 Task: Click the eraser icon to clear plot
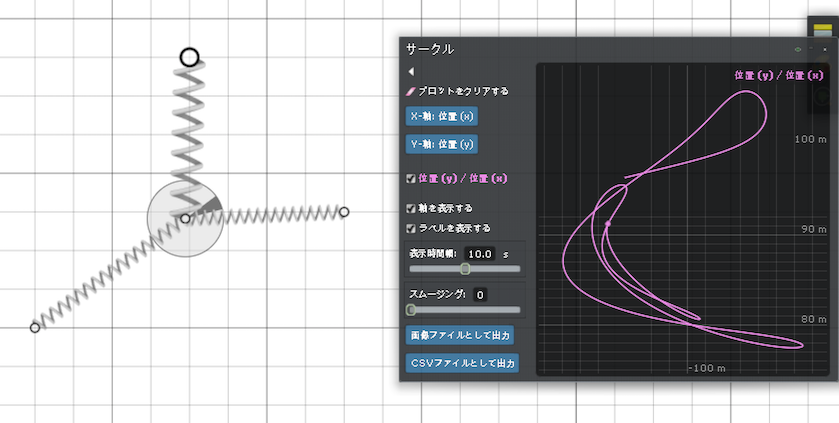point(411,91)
